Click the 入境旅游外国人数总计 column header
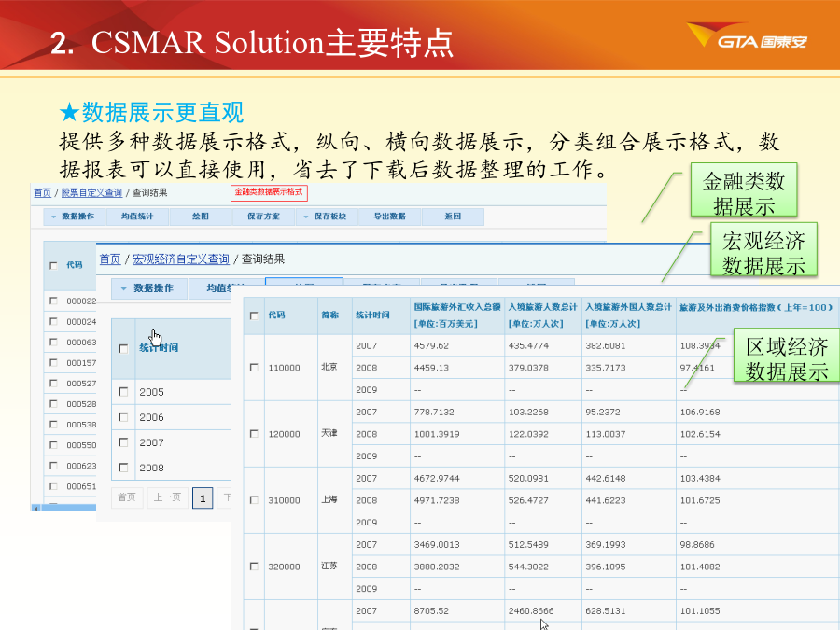This screenshot has height=630, width=840. pos(628,315)
